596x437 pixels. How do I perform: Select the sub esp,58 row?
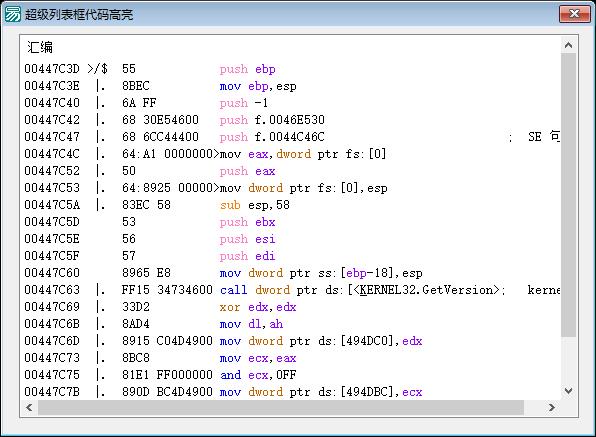tap(291, 205)
